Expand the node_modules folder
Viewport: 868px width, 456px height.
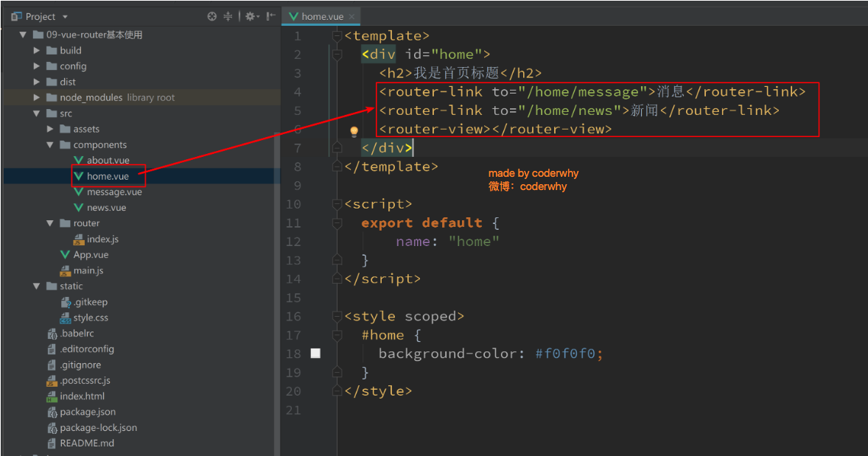(37, 97)
